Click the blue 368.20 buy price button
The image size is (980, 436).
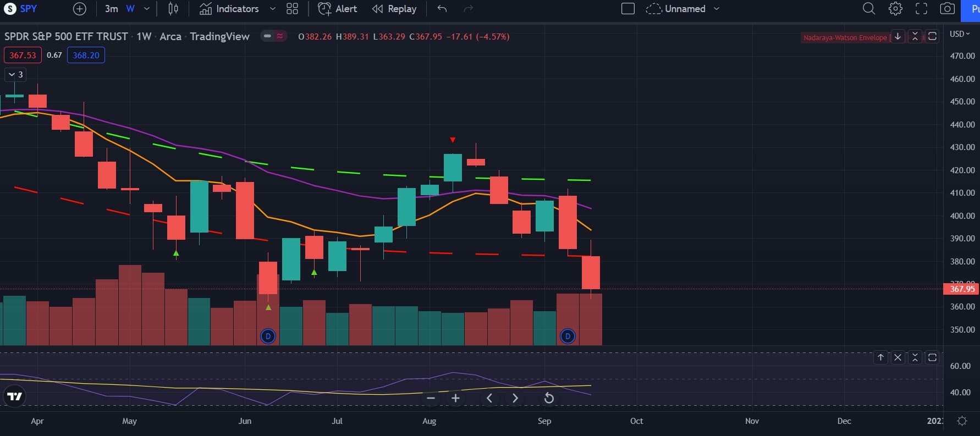[x=86, y=55]
